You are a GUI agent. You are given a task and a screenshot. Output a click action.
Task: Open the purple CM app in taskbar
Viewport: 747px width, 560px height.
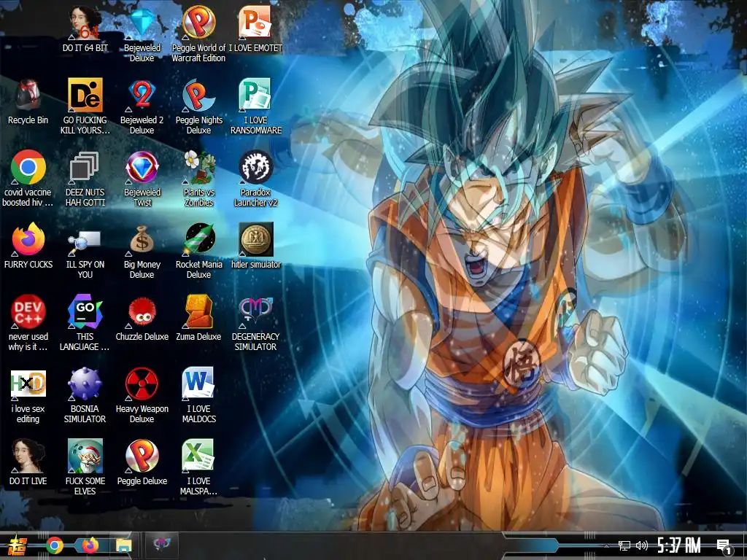coord(161,544)
